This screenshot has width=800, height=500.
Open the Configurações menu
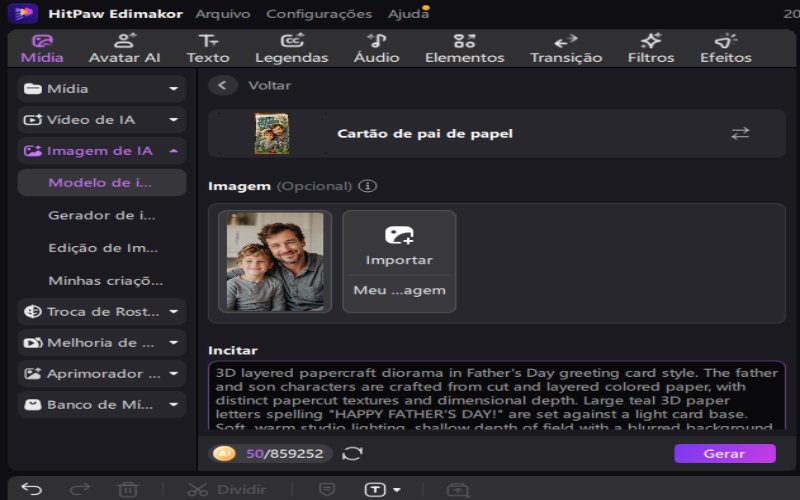click(x=319, y=14)
